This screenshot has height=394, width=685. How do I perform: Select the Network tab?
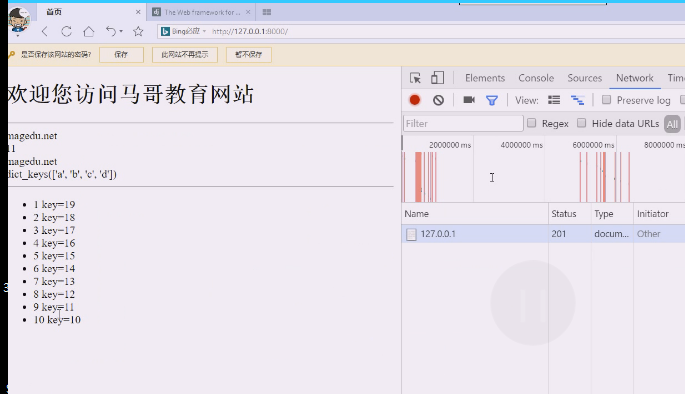coord(635,78)
